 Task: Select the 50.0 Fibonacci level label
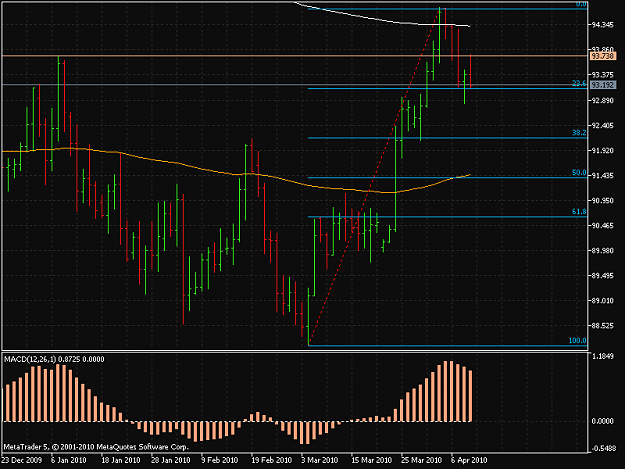click(x=579, y=173)
